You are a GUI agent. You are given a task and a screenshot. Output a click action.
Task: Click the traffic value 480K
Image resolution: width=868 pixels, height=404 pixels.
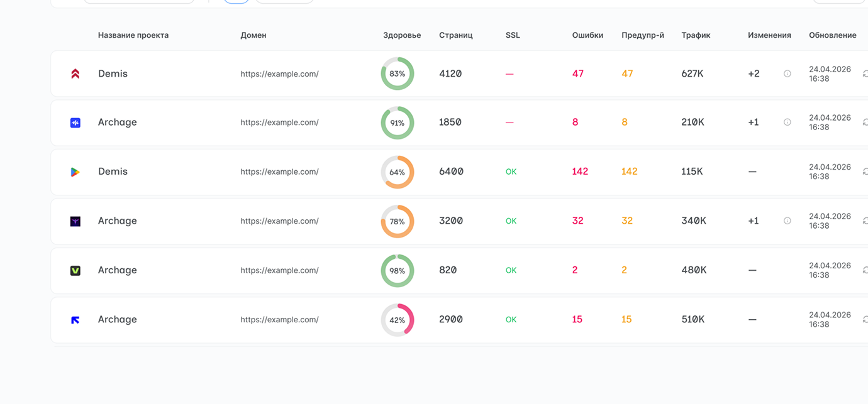point(694,270)
